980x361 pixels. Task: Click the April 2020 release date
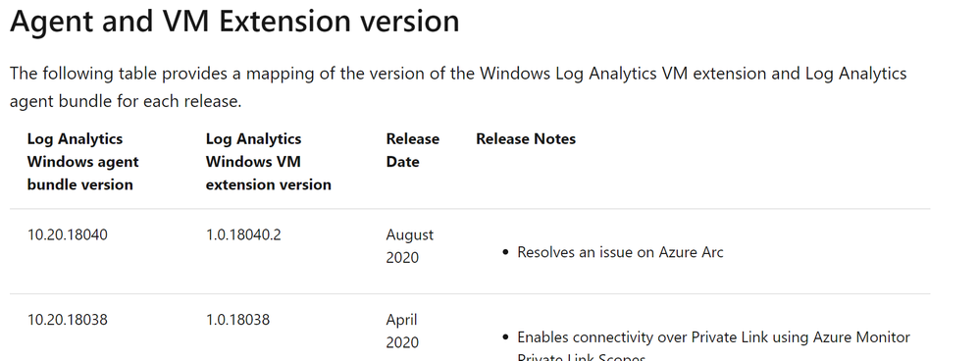402,331
